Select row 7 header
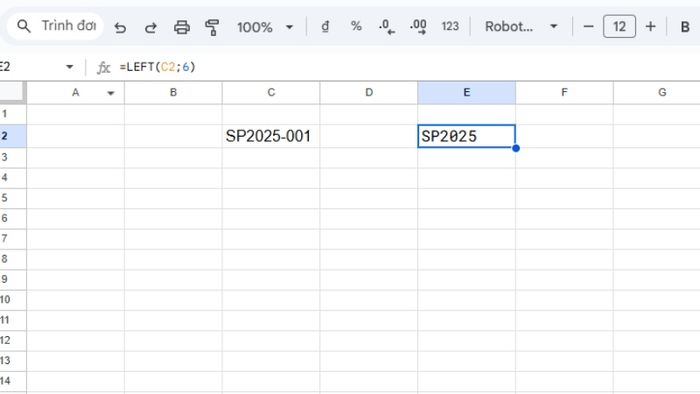The width and height of the screenshot is (700, 394). 13,239
